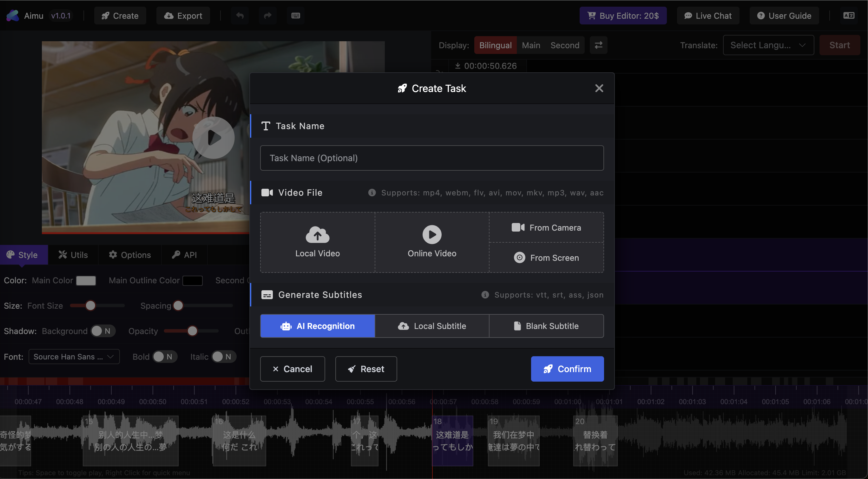This screenshot has height=479, width=868.
Task: Set display to Second
Action: coord(565,45)
